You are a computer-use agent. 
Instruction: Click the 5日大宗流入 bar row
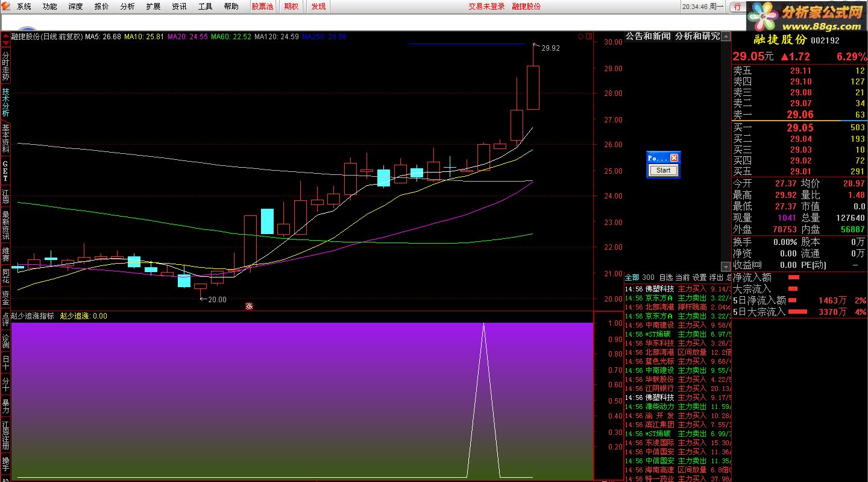(x=799, y=312)
